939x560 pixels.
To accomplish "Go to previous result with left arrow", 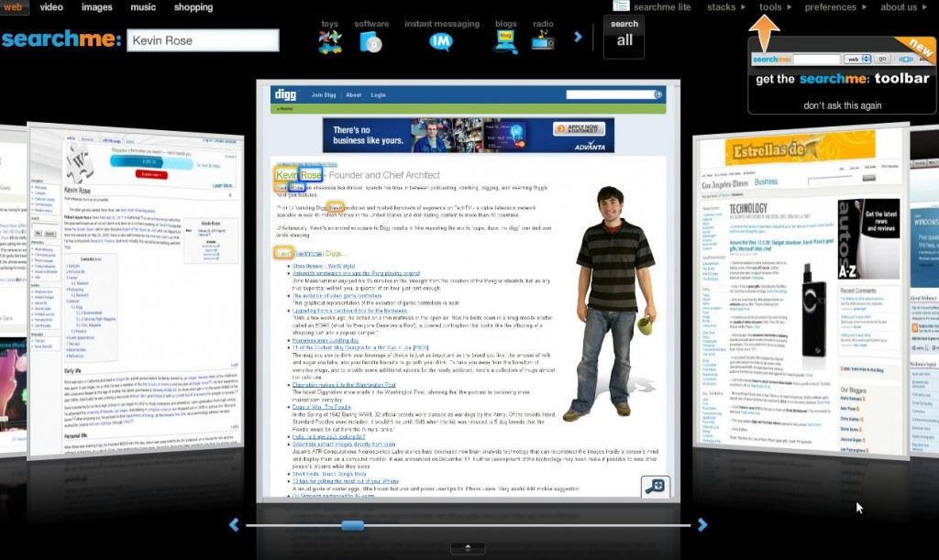I will pos(234,525).
